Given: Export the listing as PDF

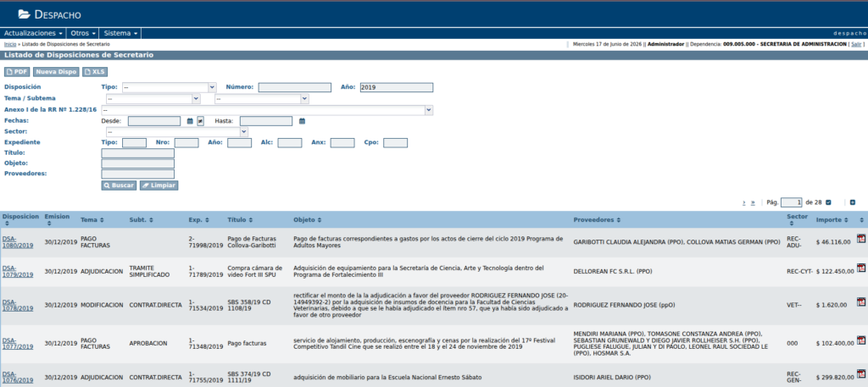Looking at the screenshot, I should click(x=17, y=72).
